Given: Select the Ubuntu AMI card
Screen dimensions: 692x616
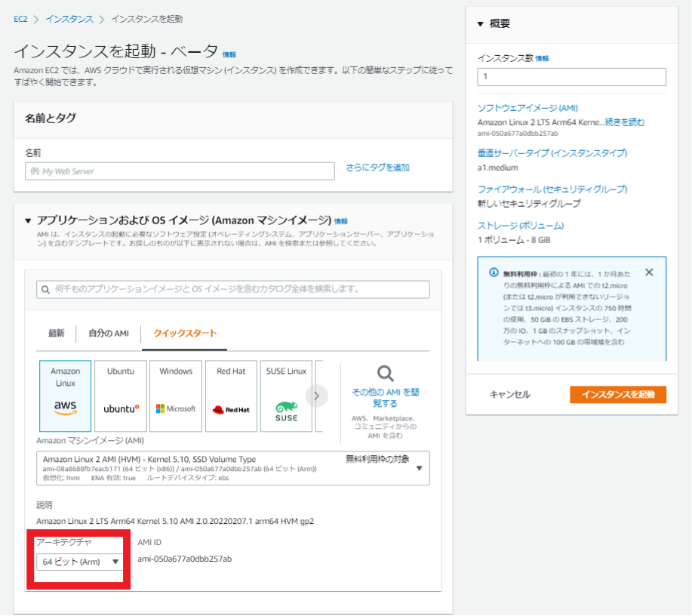Looking at the screenshot, I should tap(121, 396).
